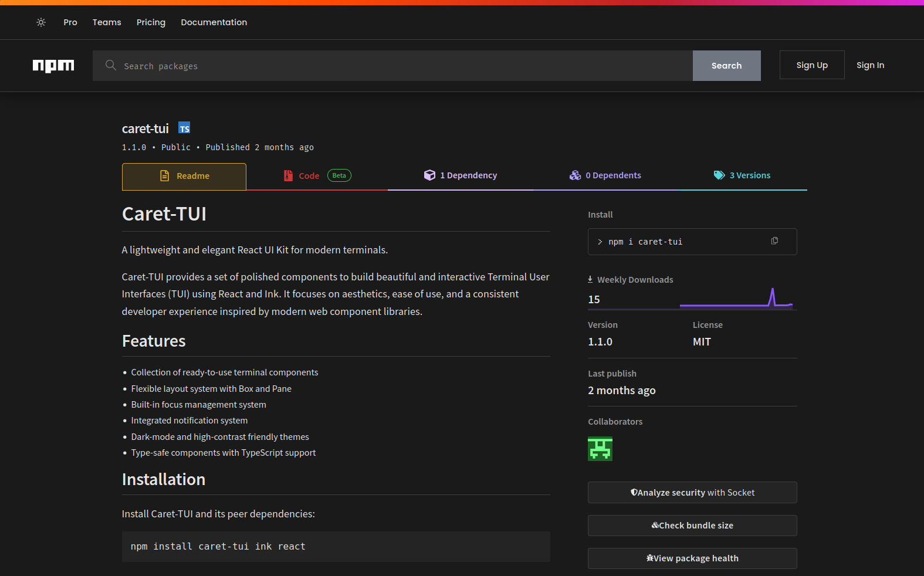Click the Dependency cube icon
Viewport: 924px width, 576px height.
pos(430,175)
